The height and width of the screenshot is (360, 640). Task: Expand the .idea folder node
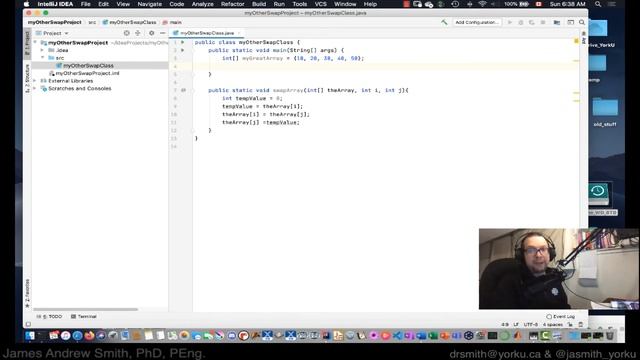[x=42, y=50]
